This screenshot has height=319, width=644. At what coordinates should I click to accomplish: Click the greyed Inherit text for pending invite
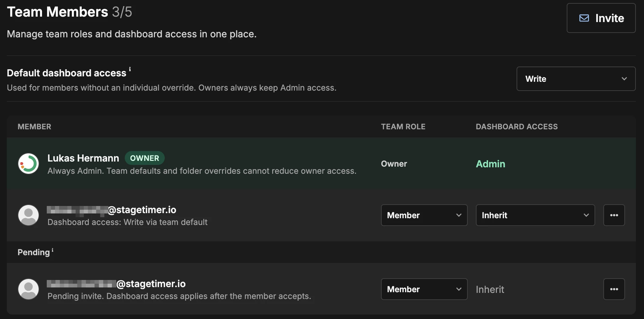click(490, 289)
